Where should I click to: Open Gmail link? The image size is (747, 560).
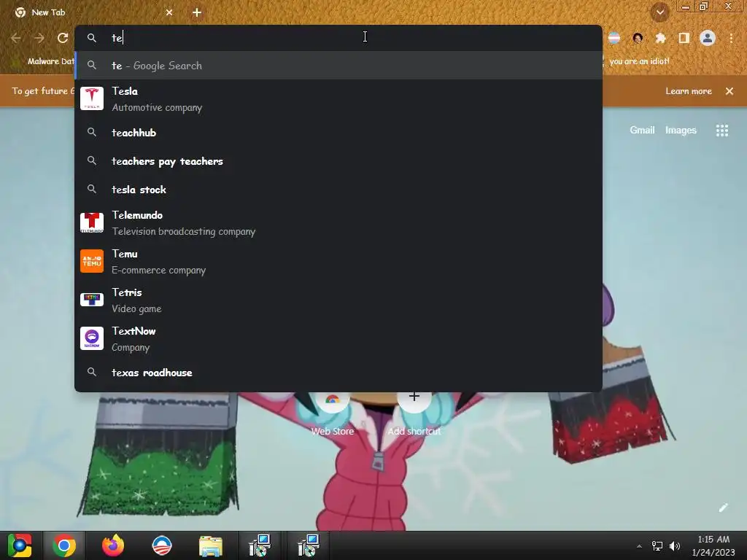click(x=642, y=130)
